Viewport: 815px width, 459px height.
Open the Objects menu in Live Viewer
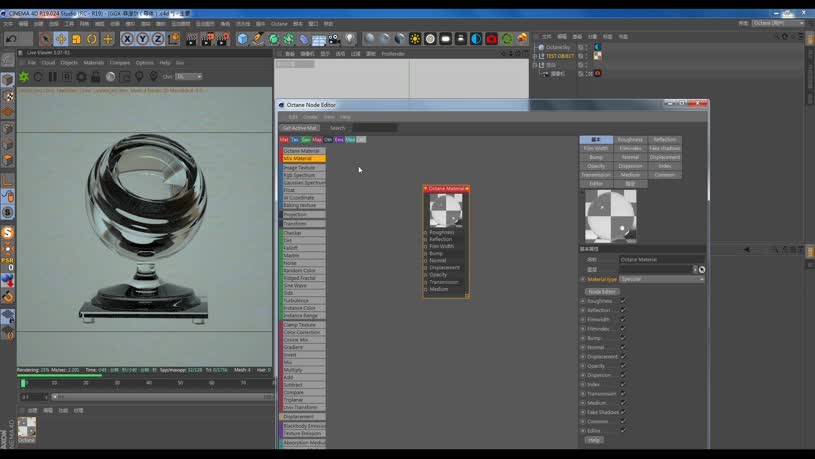coord(69,62)
